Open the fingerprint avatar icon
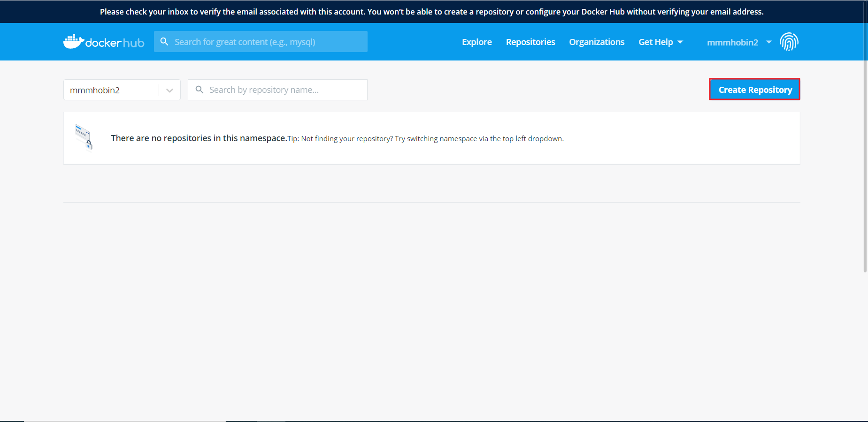The width and height of the screenshot is (868, 422). (789, 42)
